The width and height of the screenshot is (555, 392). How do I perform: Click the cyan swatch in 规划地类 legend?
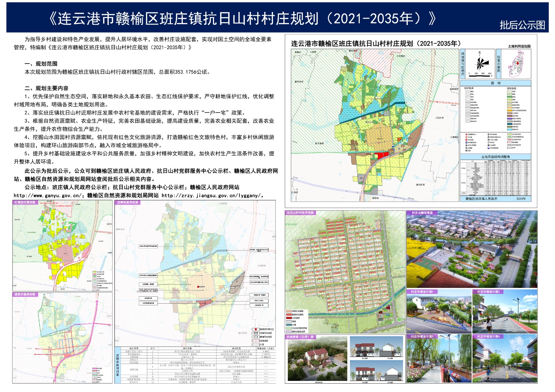(509, 129)
